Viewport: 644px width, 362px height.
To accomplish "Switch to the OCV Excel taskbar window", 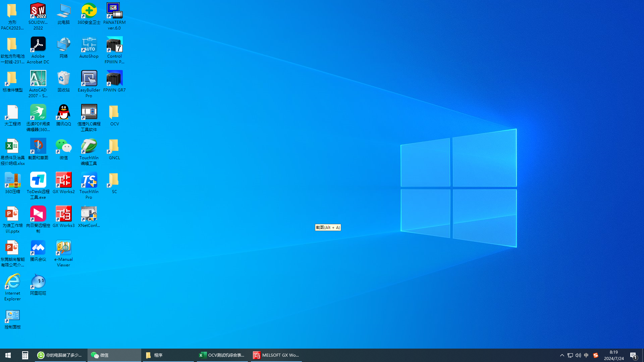I will pyautogui.click(x=222, y=355).
